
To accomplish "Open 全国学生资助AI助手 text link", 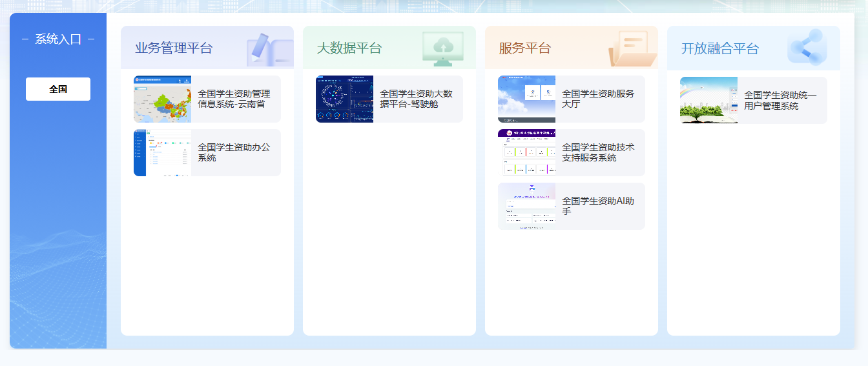I will click(598, 206).
